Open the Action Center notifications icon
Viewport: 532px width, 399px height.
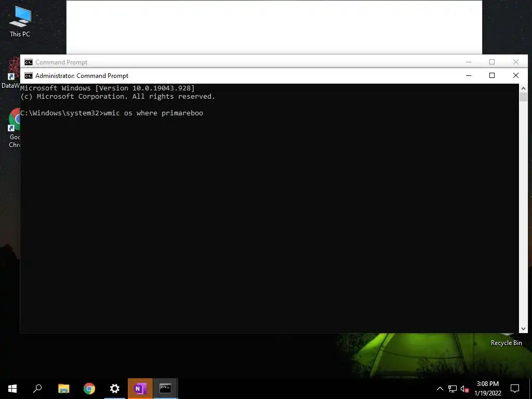pyautogui.click(x=515, y=389)
